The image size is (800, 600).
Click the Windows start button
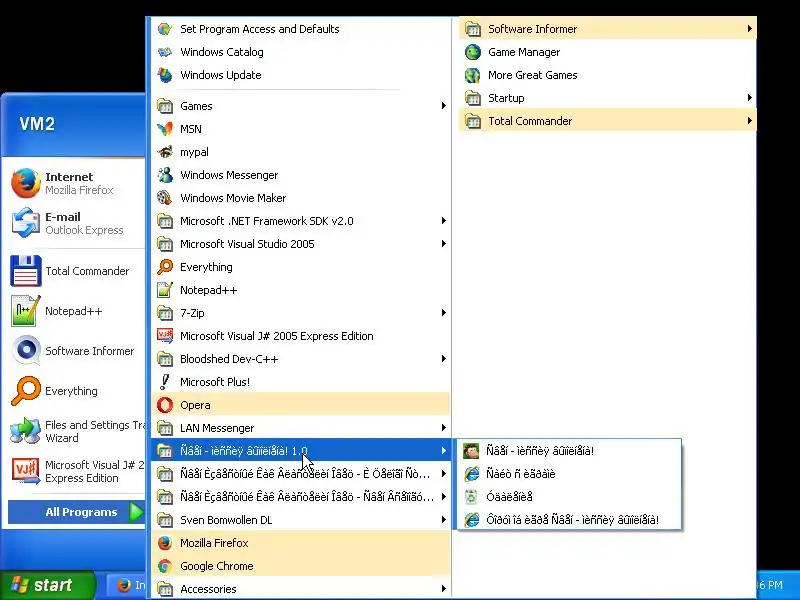coord(47,585)
